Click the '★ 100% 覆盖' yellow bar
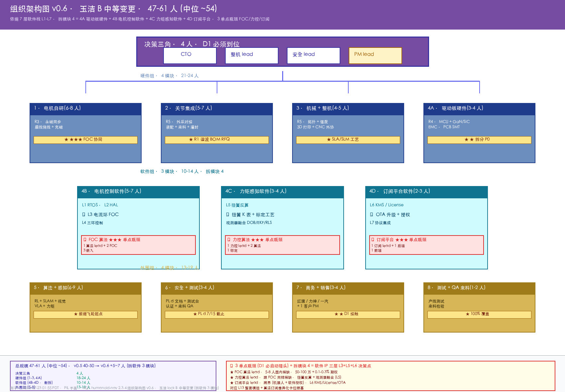This screenshot has width=565, height=392. (x=479, y=315)
